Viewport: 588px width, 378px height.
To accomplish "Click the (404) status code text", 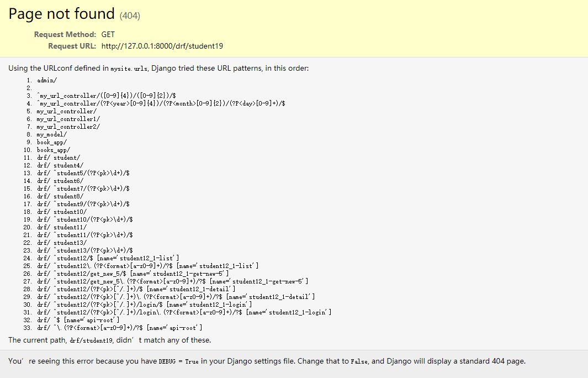I will coord(130,16).
